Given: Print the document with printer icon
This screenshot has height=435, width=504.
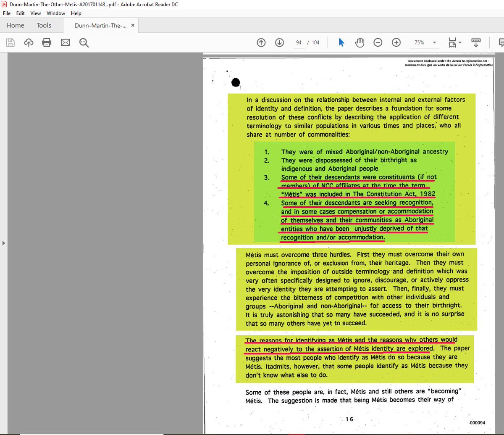Looking at the screenshot, I should (x=47, y=42).
